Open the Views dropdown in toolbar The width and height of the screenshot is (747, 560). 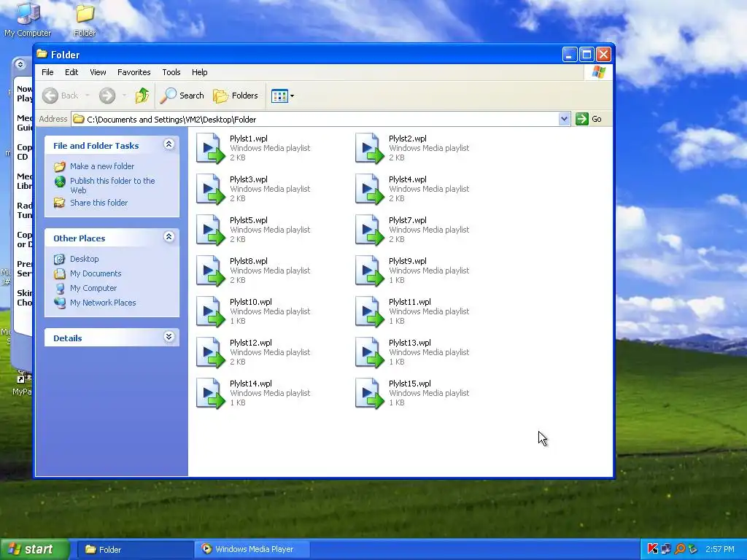click(x=282, y=96)
